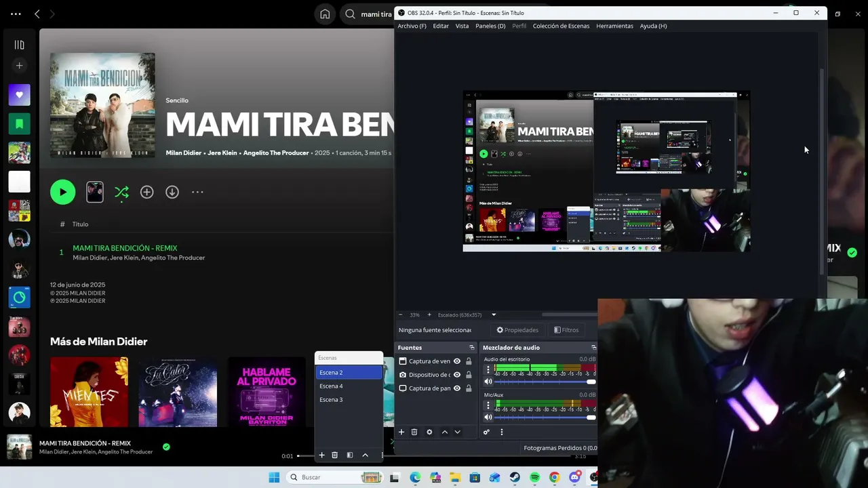Select Escena 2 in the scenes list
Image resolution: width=868 pixels, height=488 pixels.
[x=349, y=372]
